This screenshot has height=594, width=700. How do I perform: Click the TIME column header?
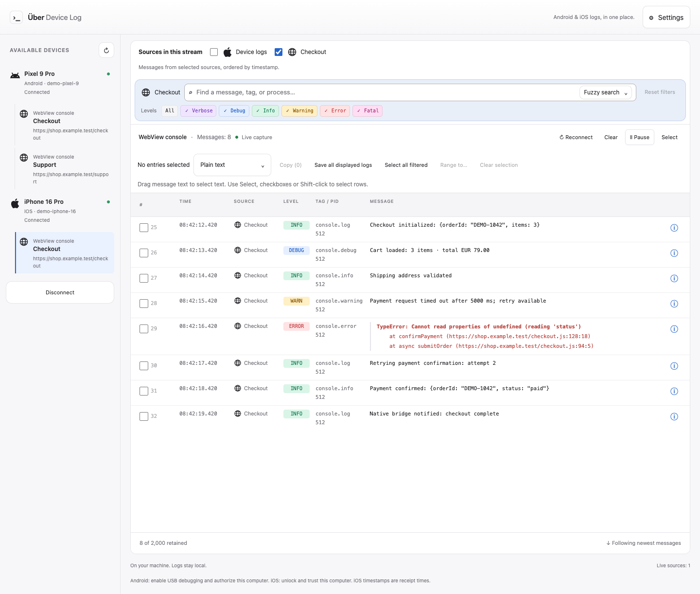185,201
